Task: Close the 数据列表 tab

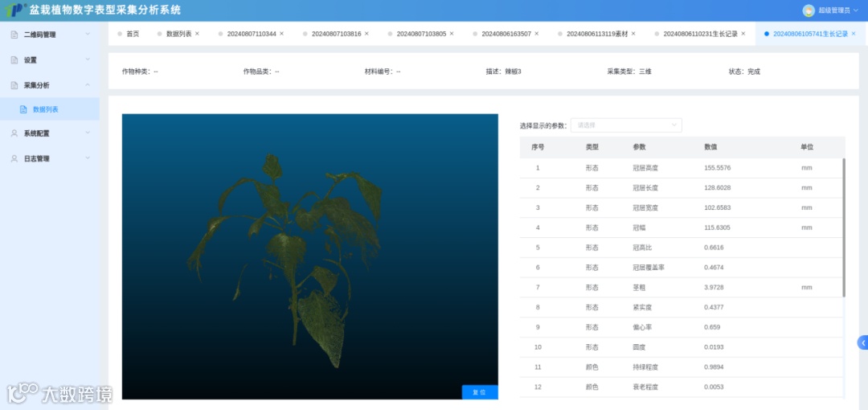Action: pos(197,34)
